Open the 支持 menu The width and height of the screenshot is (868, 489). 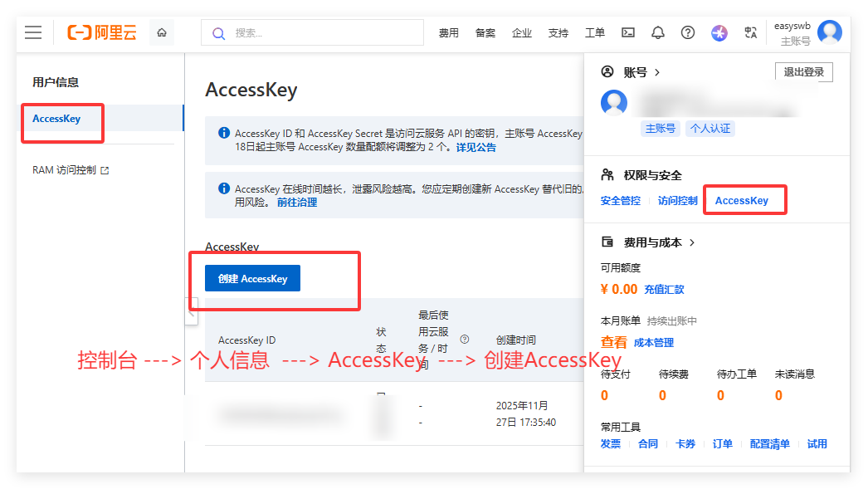point(558,33)
